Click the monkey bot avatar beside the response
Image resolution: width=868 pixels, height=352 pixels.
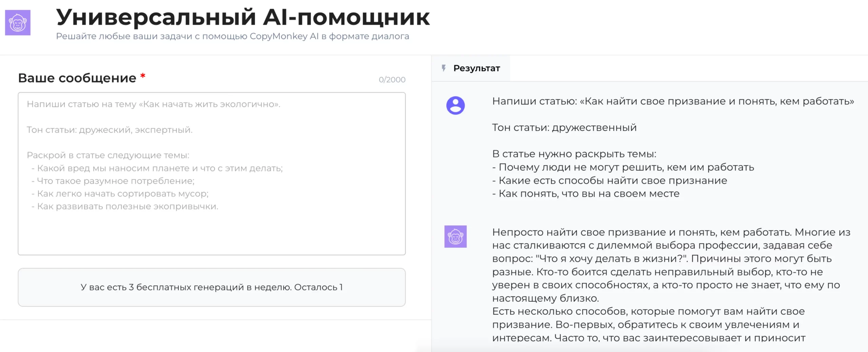[455, 236]
